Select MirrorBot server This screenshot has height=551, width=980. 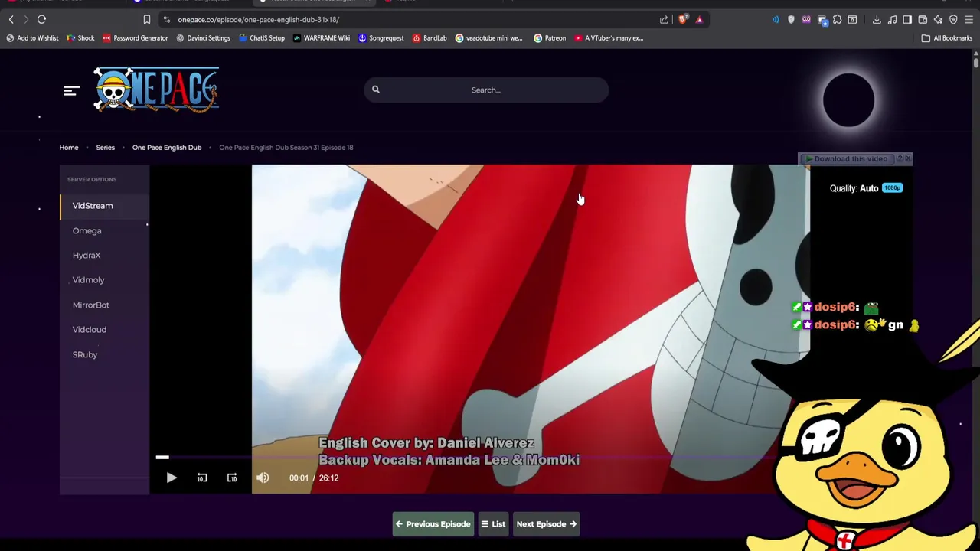105,305
